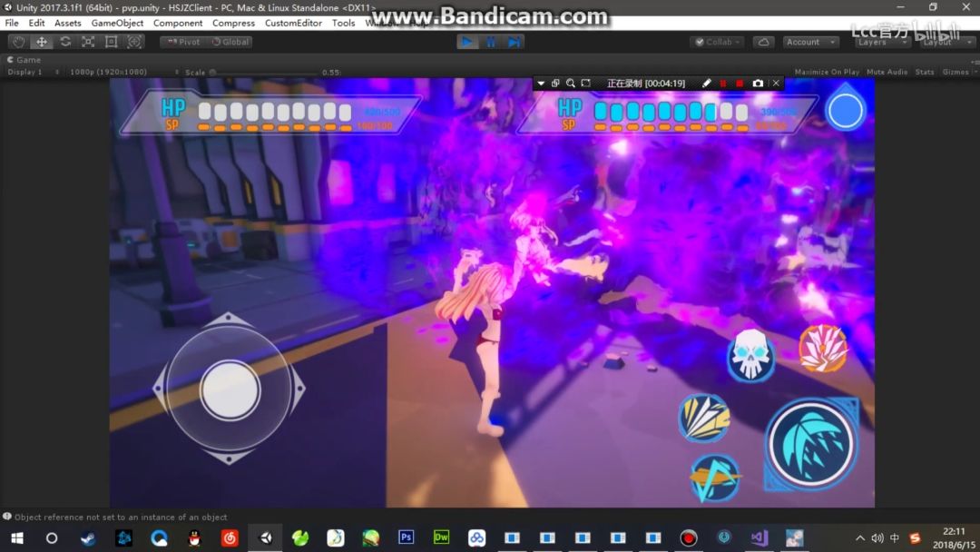
Task: Select the Rotate tool
Action: coord(65,42)
